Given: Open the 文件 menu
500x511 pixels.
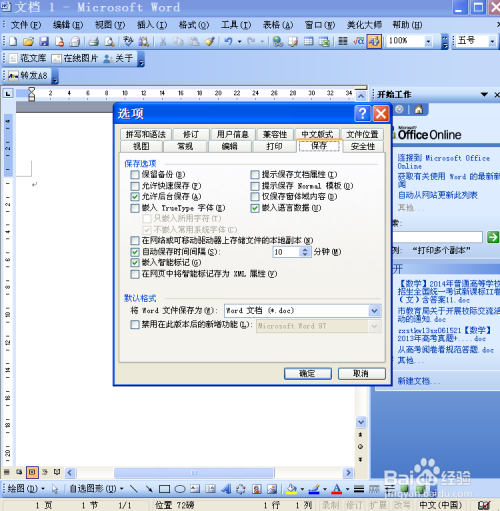Looking at the screenshot, I should [x=26, y=25].
